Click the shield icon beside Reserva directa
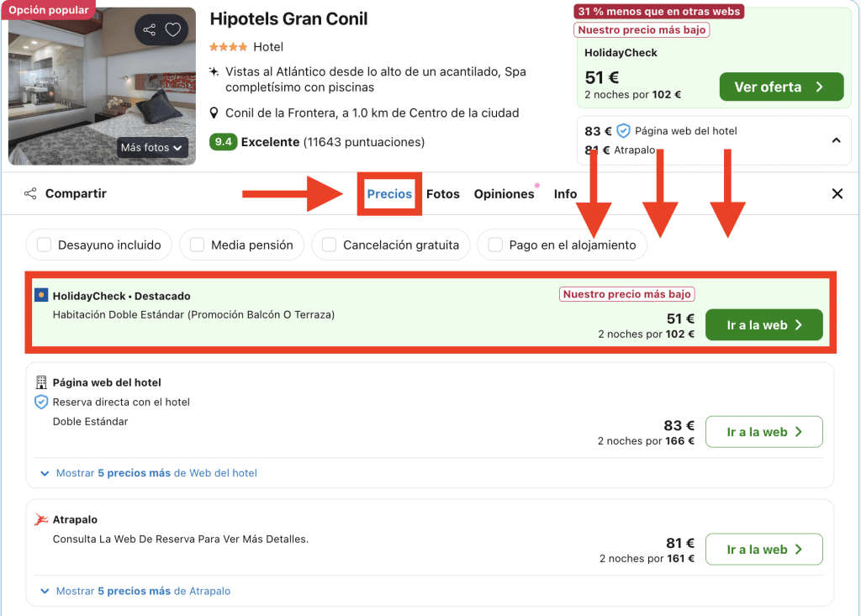 (41, 402)
